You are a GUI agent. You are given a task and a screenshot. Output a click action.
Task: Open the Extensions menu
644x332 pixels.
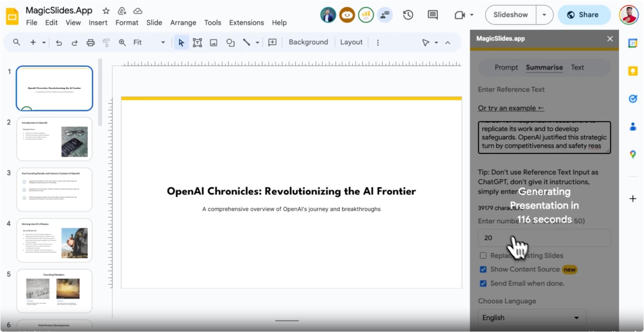tap(246, 23)
